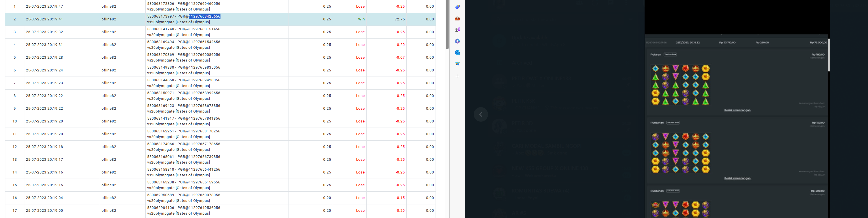Open the blue price tag shopping sidebar icon

coord(457,7)
